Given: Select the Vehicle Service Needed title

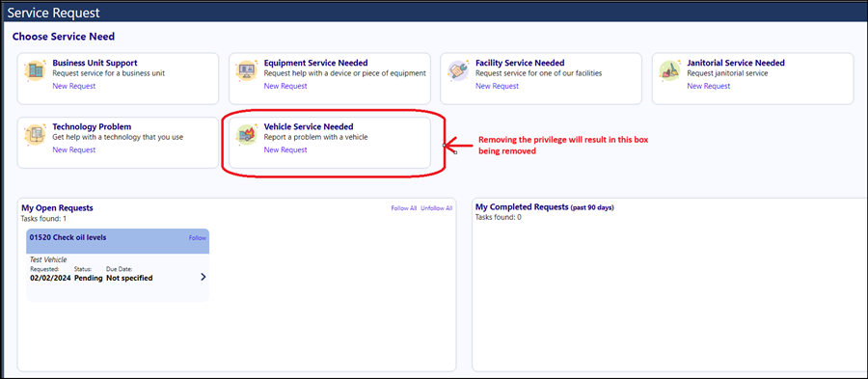Looking at the screenshot, I should coord(309,126).
